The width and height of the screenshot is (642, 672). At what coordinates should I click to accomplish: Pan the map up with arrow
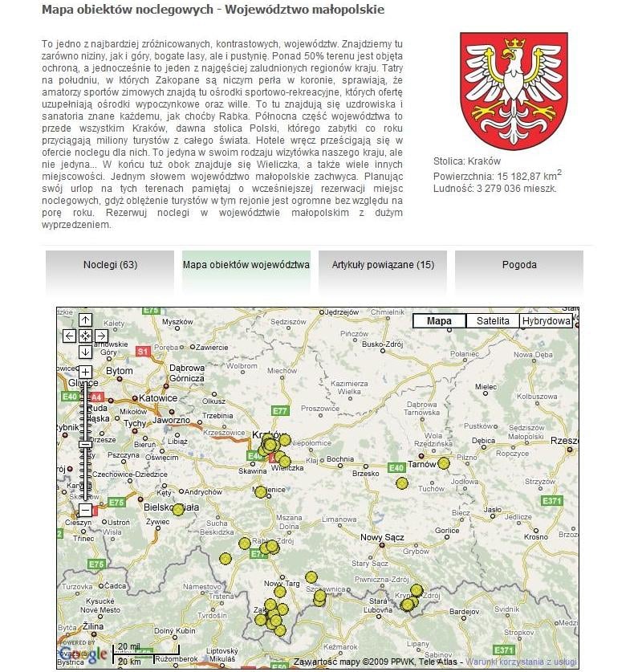pos(85,320)
